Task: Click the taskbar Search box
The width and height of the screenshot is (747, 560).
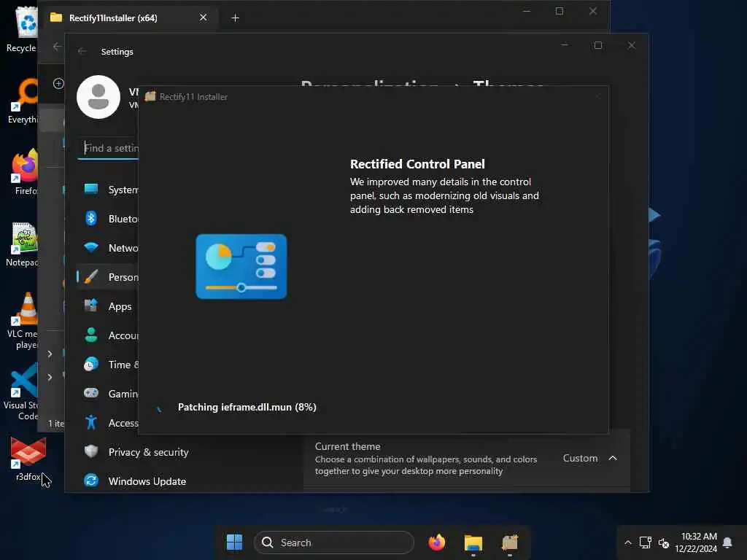Action: click(334, 542)
